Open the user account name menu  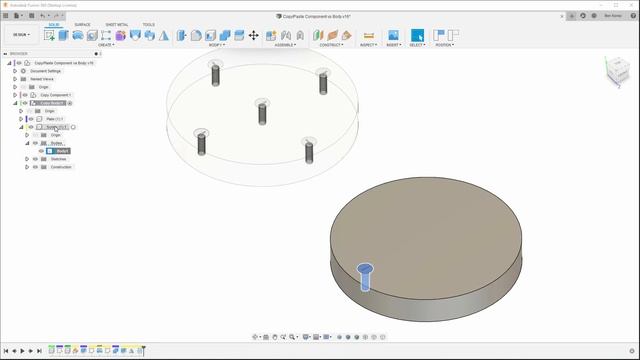(x=613, y=16)
